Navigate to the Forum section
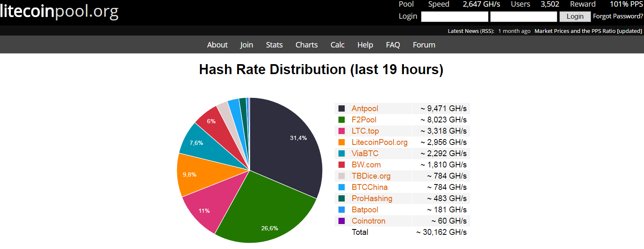The width and height of the screenshot is (644, 249). (x=424, y=45)
